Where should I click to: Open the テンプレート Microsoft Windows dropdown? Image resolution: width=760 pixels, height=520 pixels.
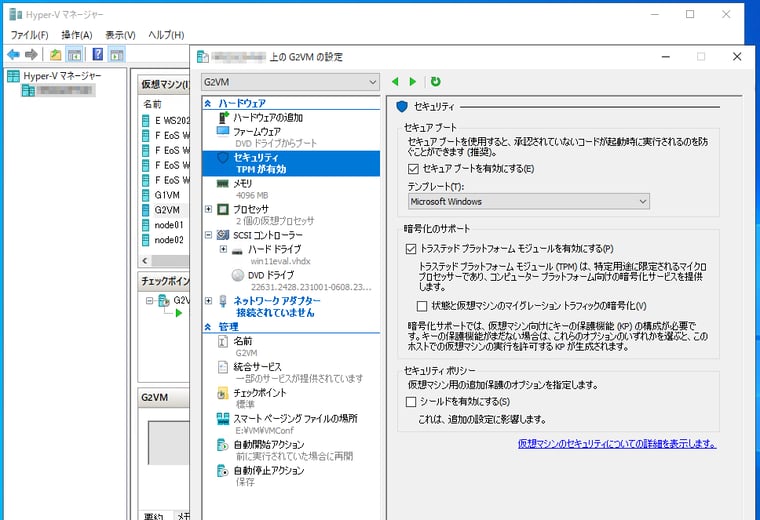tap(528, 202)
